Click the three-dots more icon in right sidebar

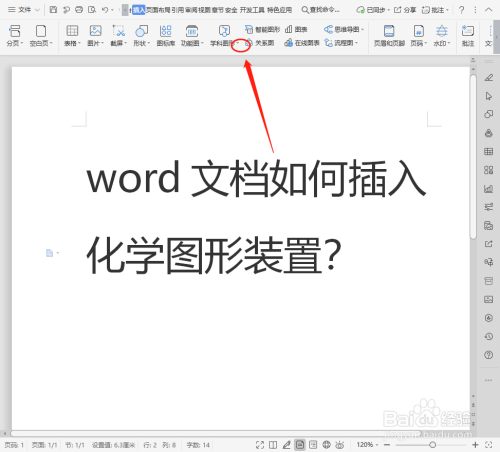coord(489,380)
